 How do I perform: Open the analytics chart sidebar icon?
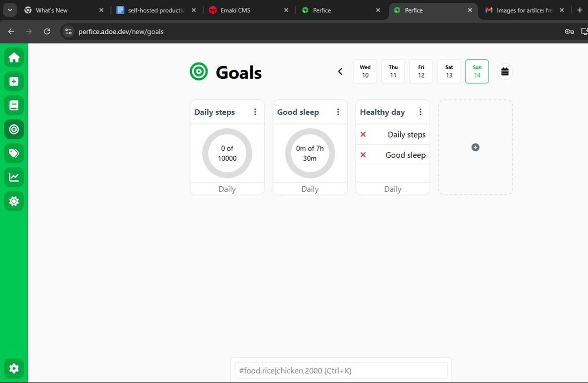tap(14, 177)
